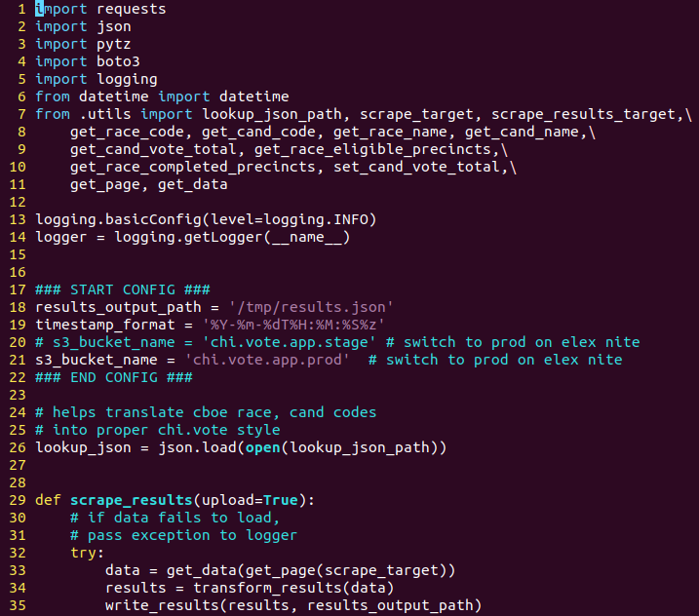699x616 pixels.
Task: Click set_cand_vote_total on line 10
Action: click(416, 167)
